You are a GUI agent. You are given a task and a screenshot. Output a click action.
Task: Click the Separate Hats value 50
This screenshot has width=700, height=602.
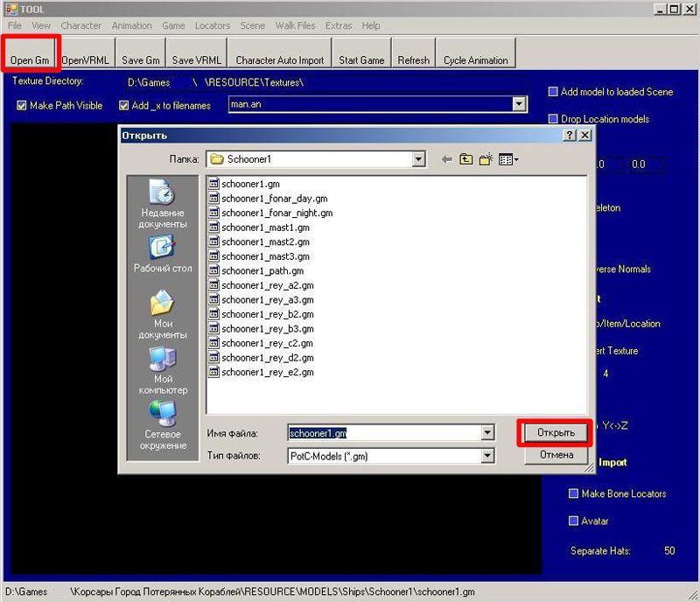point(669,550)
